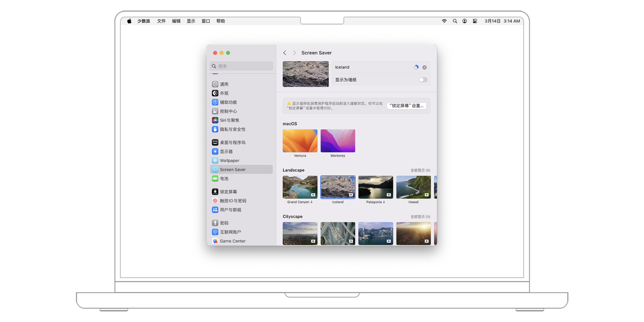Open 锁定屏幕 lock screen sidebar item
The width and height of the screenshot is (644, 322).
[241, 192]
